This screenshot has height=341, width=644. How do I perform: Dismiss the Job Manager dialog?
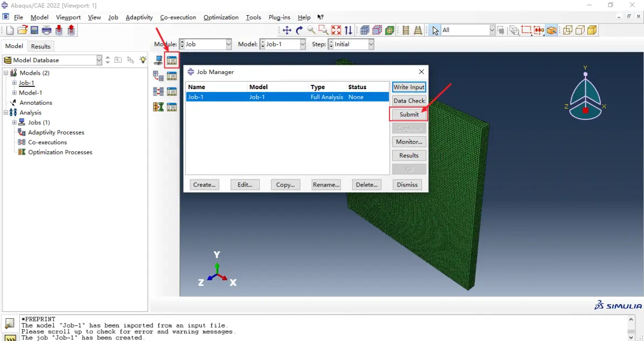tap(407, 185)
